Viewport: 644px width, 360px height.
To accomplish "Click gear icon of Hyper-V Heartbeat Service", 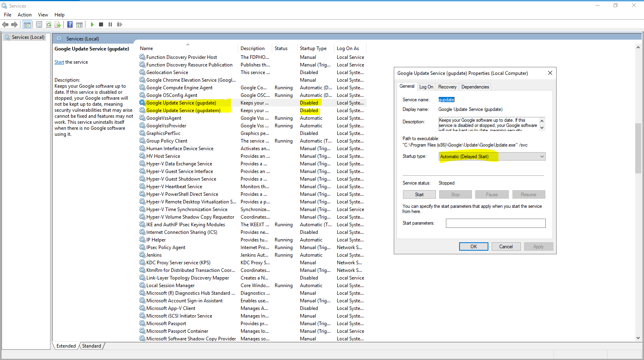I will point(142,187).
